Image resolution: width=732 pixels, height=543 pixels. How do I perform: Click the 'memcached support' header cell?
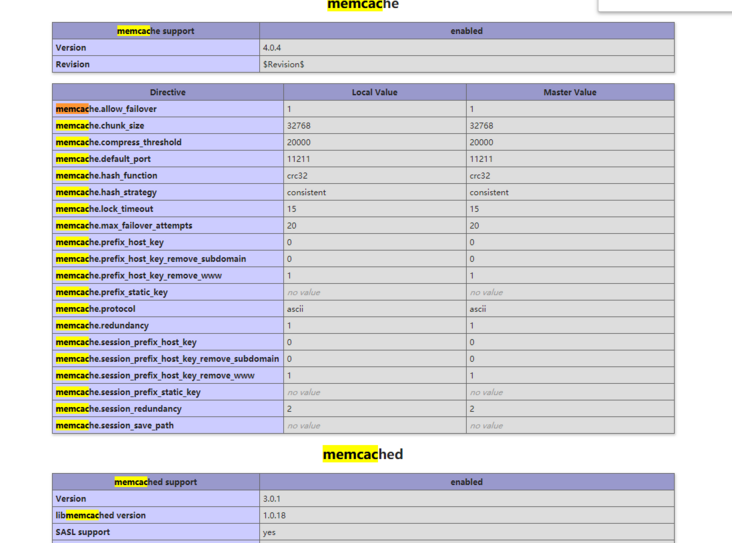tap(155, 482)
